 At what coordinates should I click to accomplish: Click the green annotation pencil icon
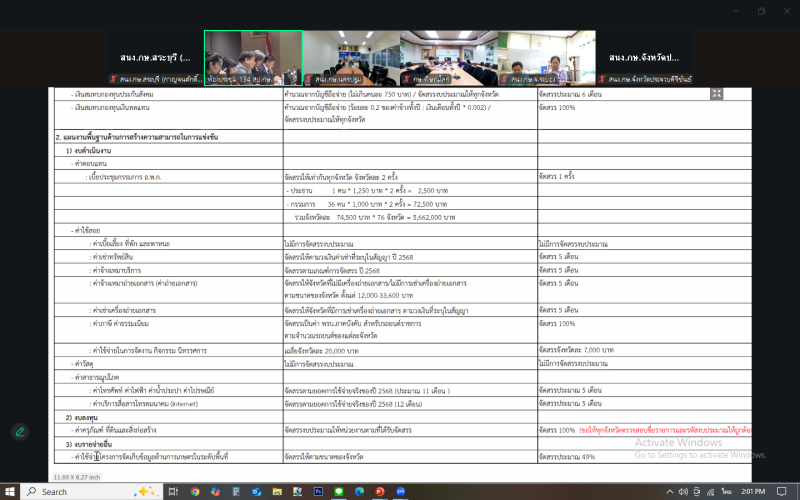coord(19,432)
